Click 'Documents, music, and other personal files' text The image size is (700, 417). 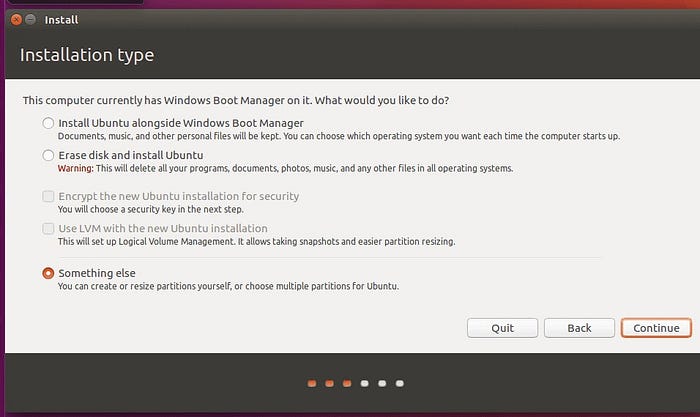tap(339, 136)
